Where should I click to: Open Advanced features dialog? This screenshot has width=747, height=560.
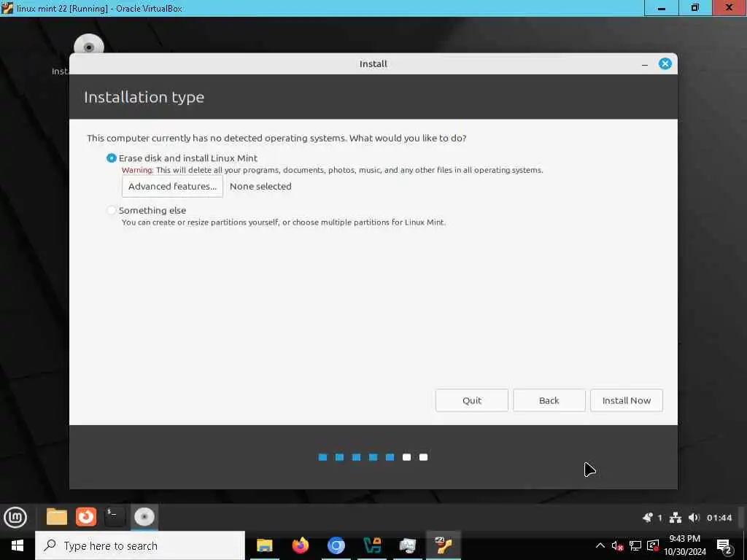(172, 186)
